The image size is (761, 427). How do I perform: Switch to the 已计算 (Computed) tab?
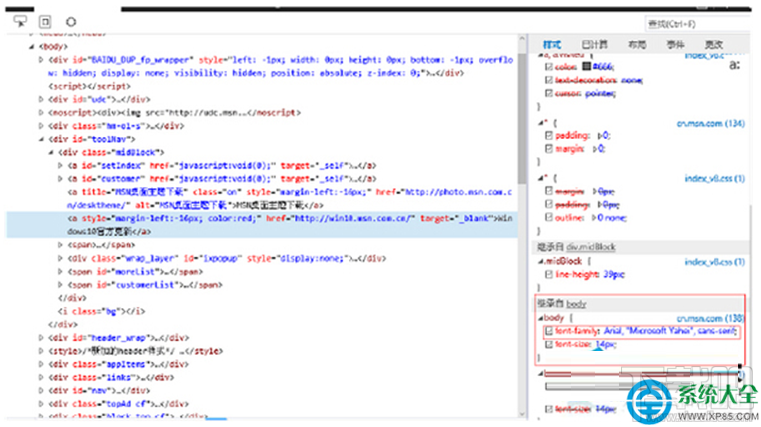point(594,45)
